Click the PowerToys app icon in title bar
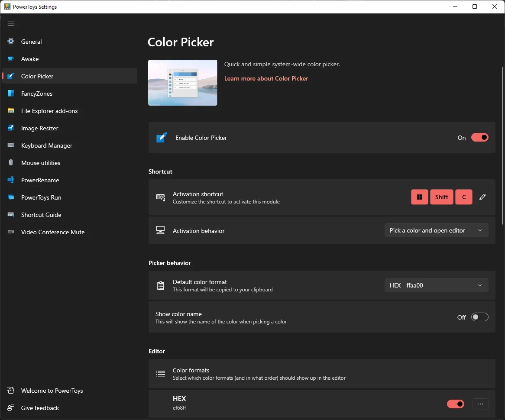Image resolution: width=505 pixels, height=420 pixels. tap(7, 6)
